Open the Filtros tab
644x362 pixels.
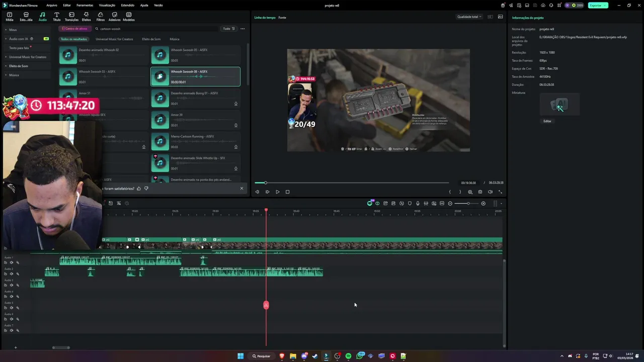(x=101, y=17)
